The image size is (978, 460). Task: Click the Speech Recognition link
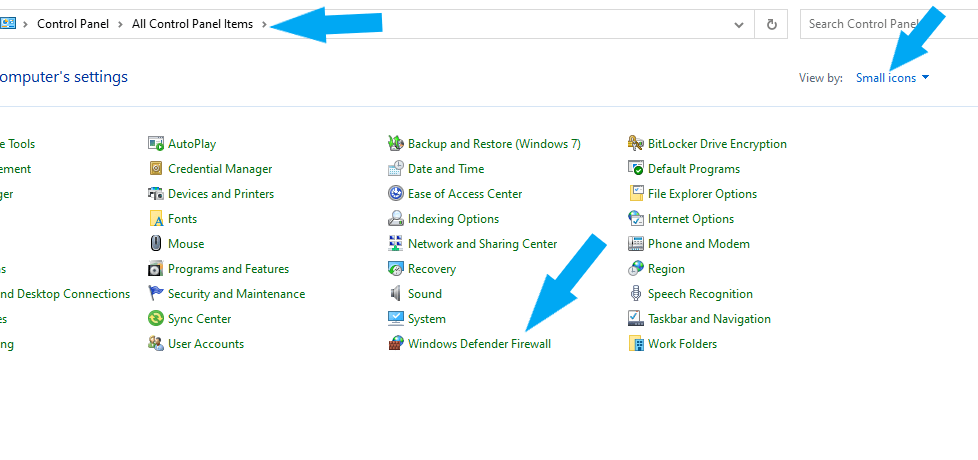click(x=700, y=294)
